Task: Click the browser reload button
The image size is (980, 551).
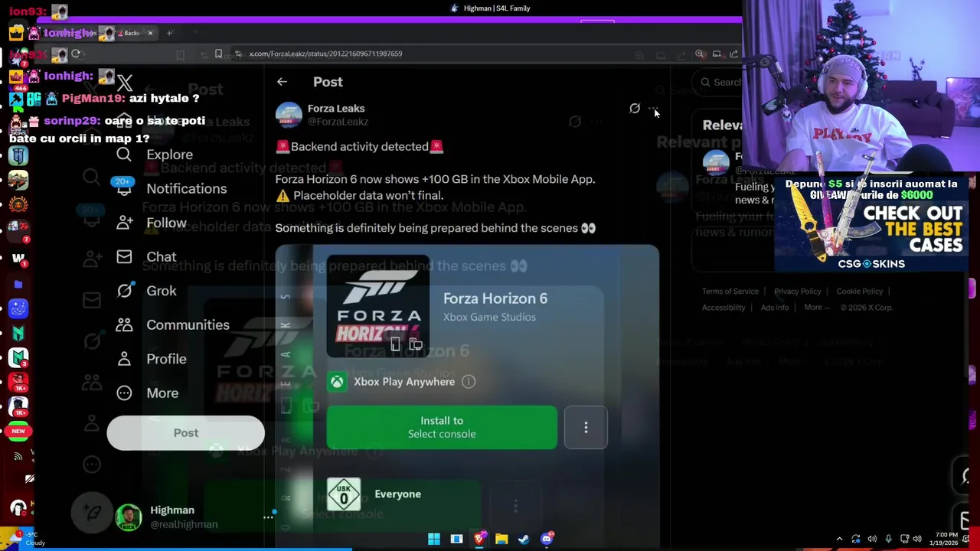Action: (76, 54)
